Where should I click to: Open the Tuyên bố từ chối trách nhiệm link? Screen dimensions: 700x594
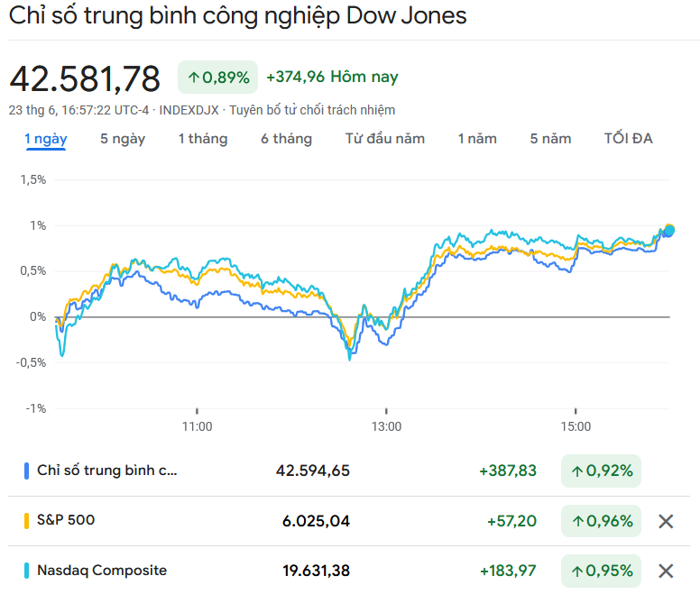312,110
